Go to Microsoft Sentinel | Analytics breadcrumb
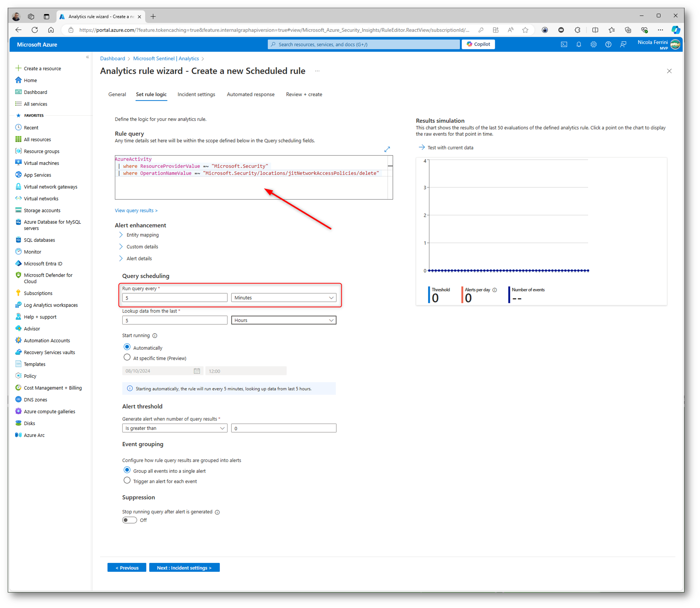This screenshot has height=608, width=700. [166, 59]
